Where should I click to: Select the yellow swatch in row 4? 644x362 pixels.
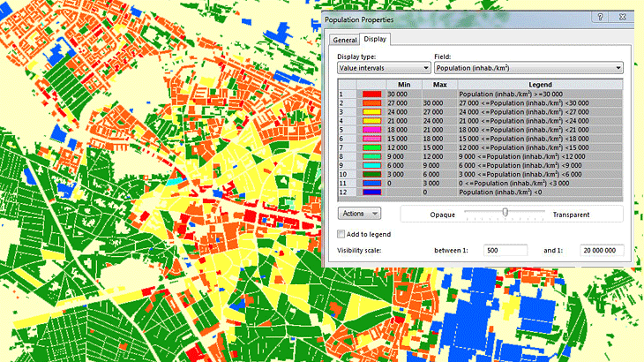[x=371, y=120]
